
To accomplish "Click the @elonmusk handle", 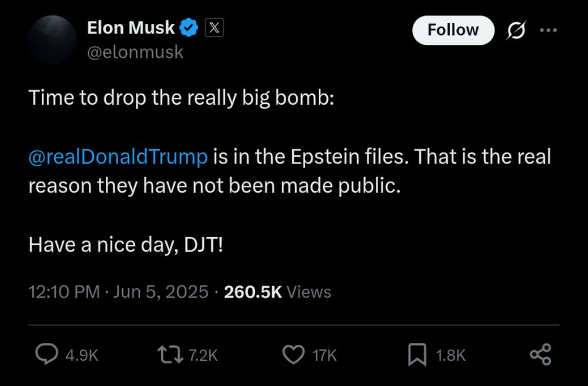I will [x=135, y=52].
